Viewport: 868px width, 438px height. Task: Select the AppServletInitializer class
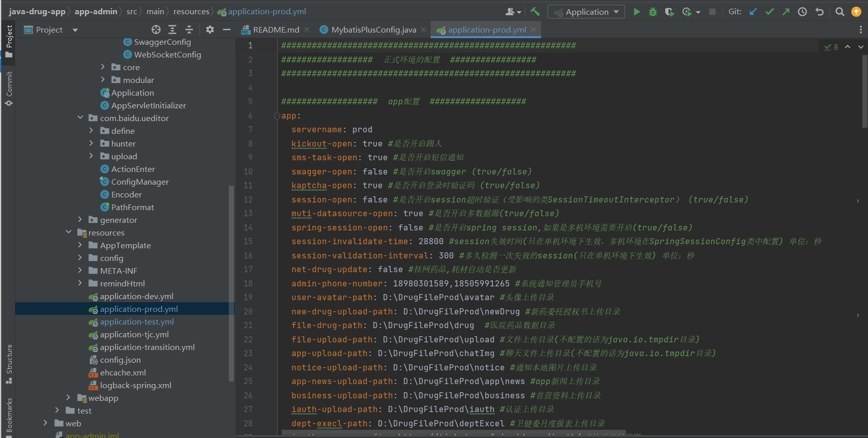148,105
